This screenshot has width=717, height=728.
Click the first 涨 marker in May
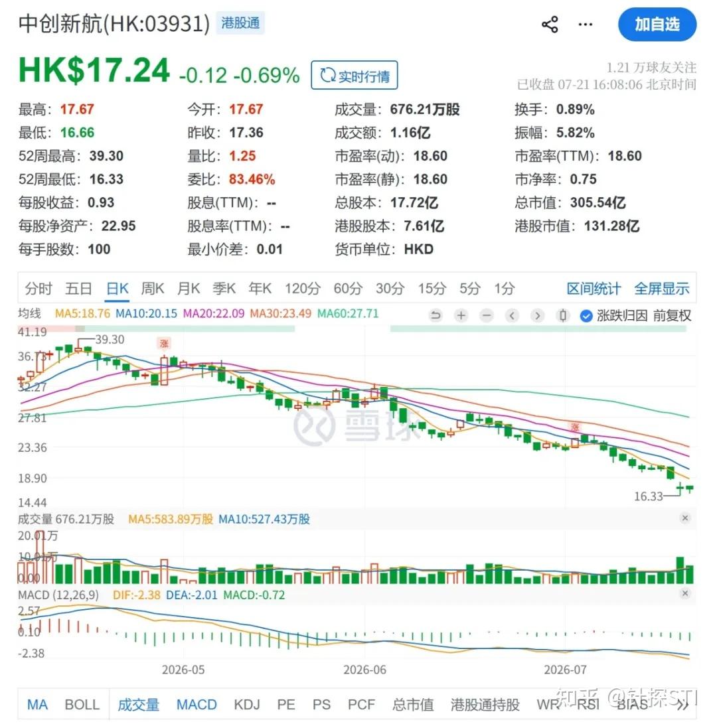tap(164, 344)
